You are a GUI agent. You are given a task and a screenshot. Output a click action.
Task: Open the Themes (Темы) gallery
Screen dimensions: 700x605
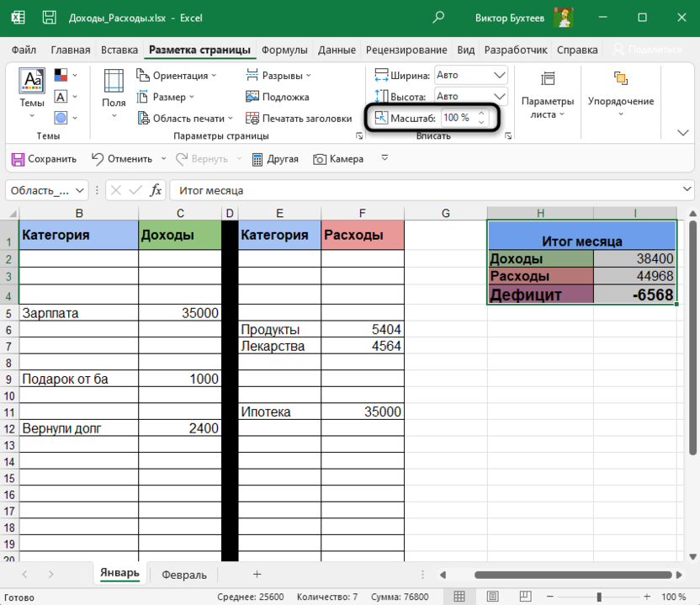(32, 91)
